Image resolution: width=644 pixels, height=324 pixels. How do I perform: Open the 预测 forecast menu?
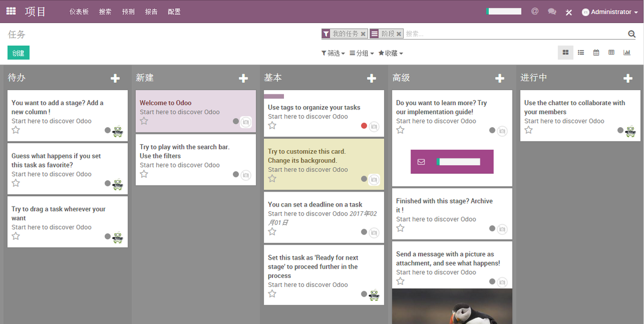128,12
